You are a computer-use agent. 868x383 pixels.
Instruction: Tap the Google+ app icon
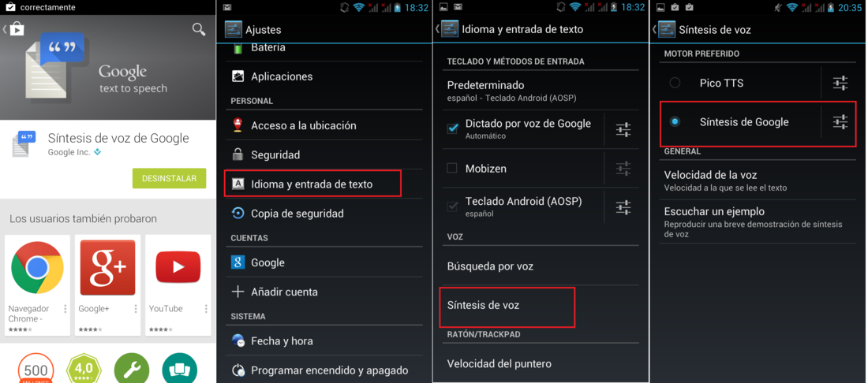[108, 267]
